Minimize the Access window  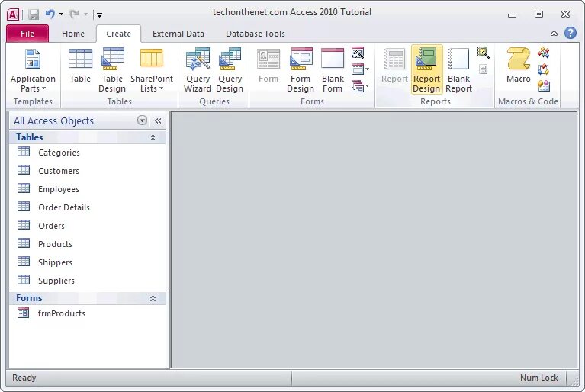tap(513, 15)
